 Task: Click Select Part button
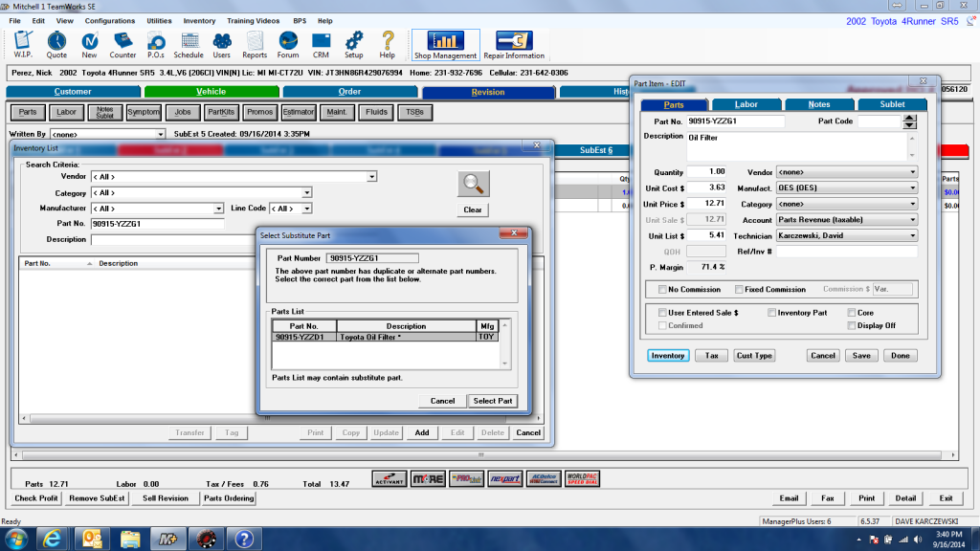click(493, 401)
